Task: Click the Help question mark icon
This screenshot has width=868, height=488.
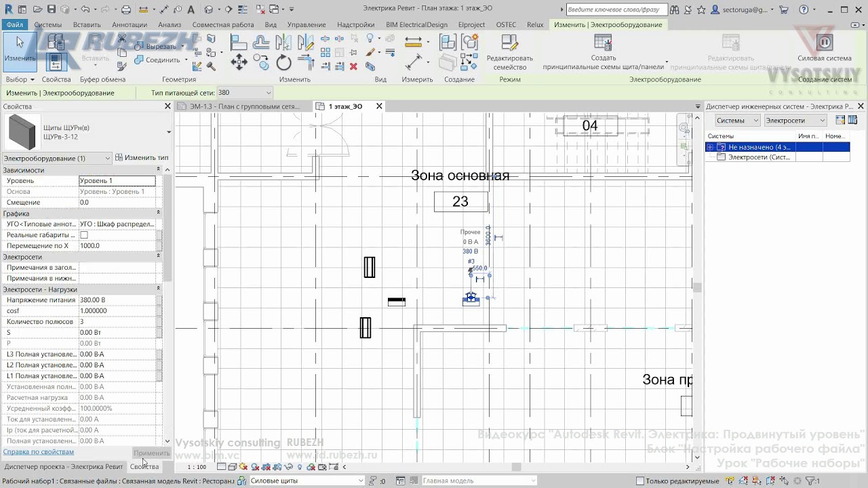Action: tap(804, 9)
